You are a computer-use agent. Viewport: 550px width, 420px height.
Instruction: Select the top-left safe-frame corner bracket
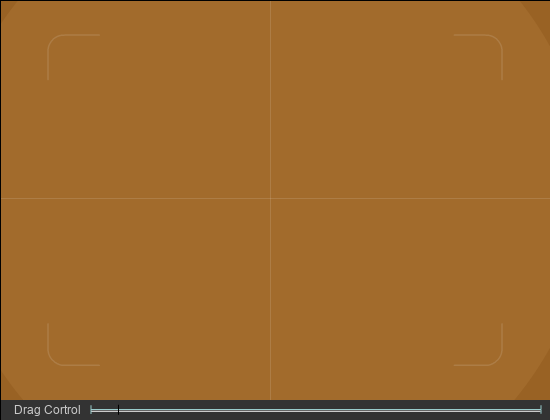(x=74, y=57)
